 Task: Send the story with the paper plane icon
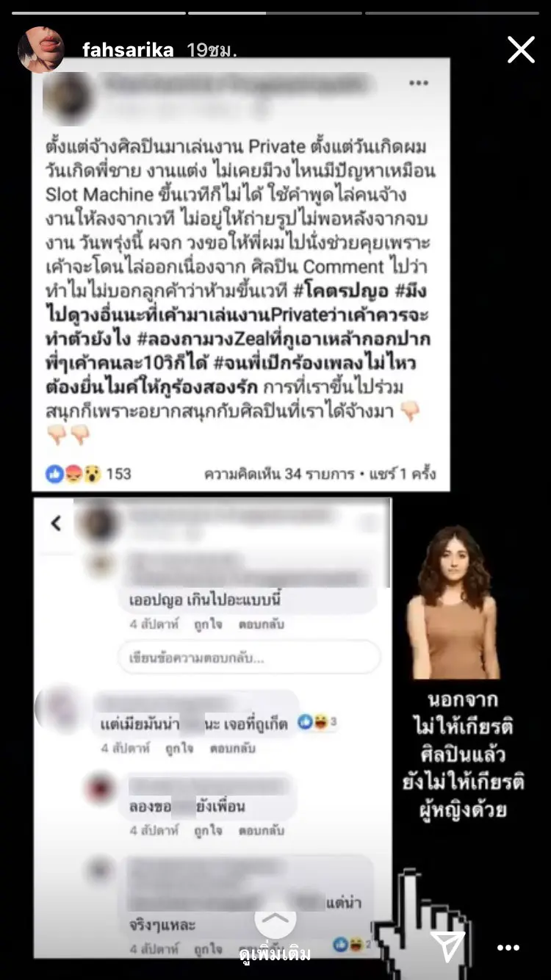447,947
